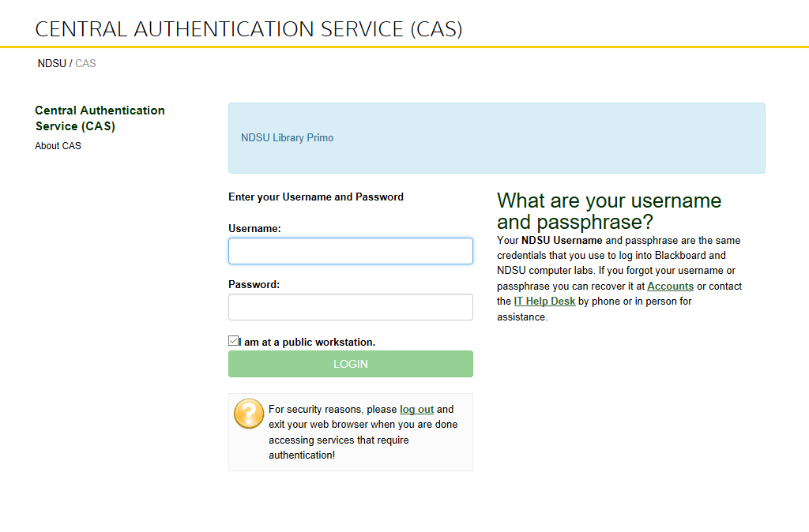Viewport: 809px width, 532px height.
Task: Click the 'I am at a public workstation' label
Action: [307, 343]
